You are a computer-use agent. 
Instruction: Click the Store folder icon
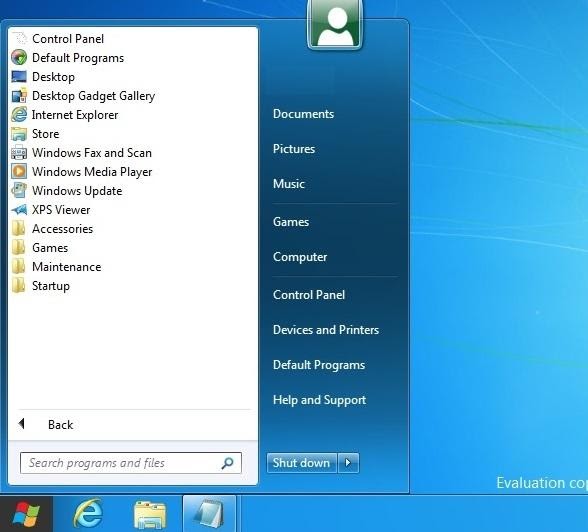[19, 134]
